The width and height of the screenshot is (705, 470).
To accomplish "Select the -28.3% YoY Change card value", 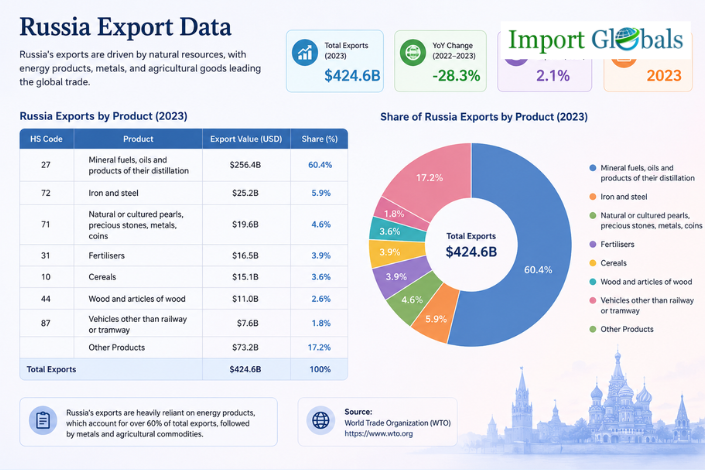I will [456, 76].
